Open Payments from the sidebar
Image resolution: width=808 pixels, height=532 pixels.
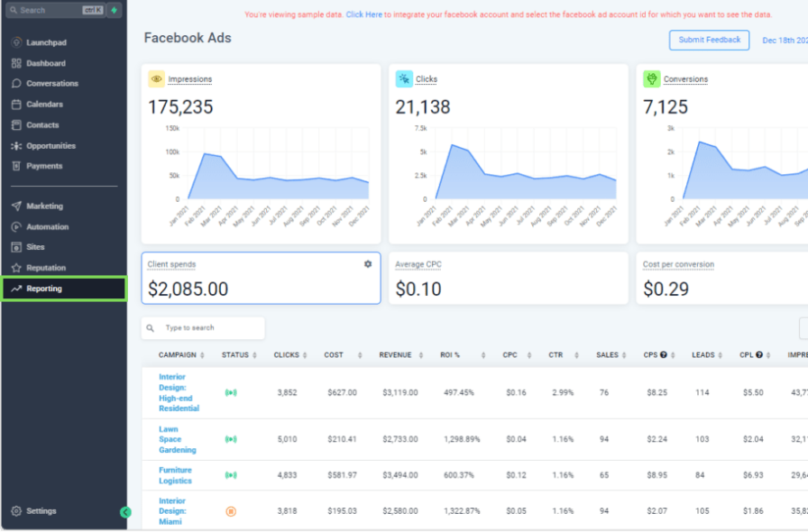click(x=44, y=166)
